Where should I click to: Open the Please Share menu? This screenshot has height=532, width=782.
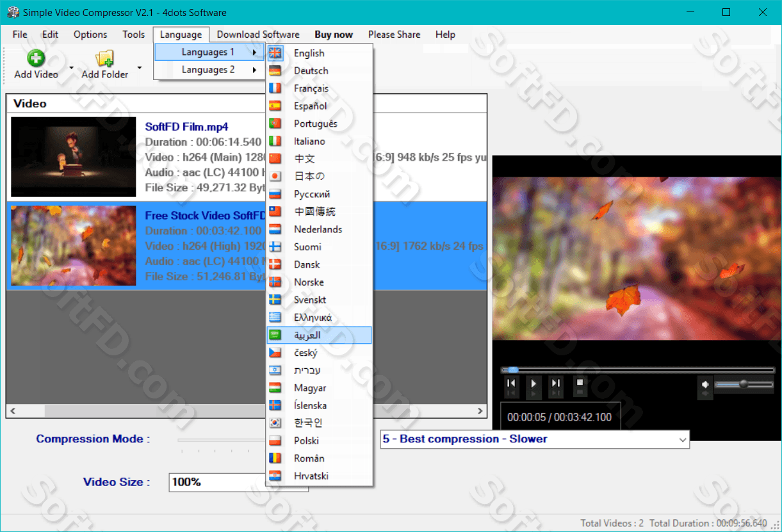[395, 35]
